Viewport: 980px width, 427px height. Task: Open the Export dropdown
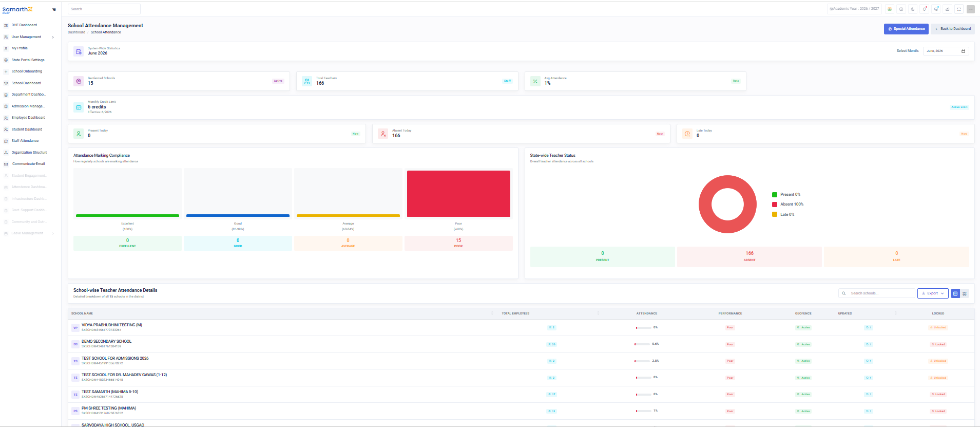(933, 293)
